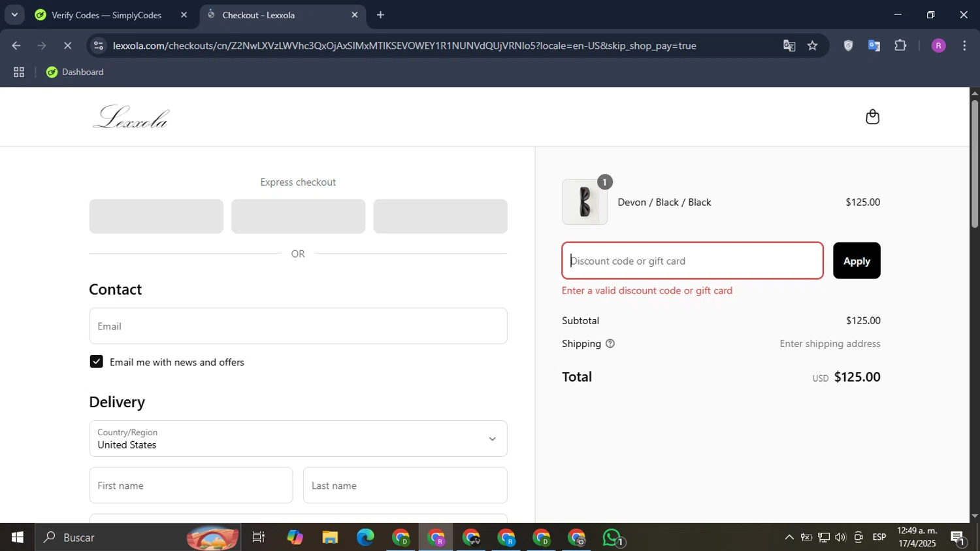The image size is (980, 551).
Task: Click the ESP language indicator
Action: pos(879,537)
